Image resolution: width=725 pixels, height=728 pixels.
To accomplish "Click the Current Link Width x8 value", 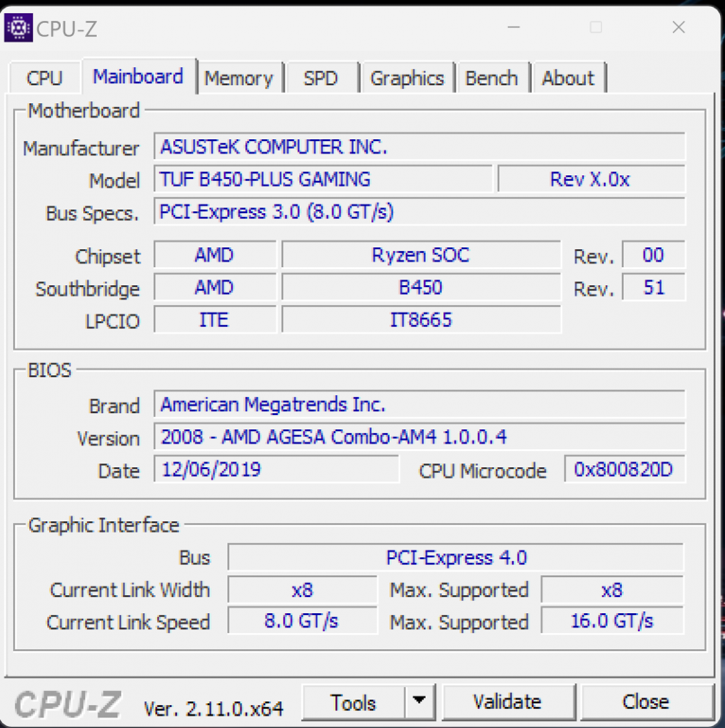I will 302,590.
